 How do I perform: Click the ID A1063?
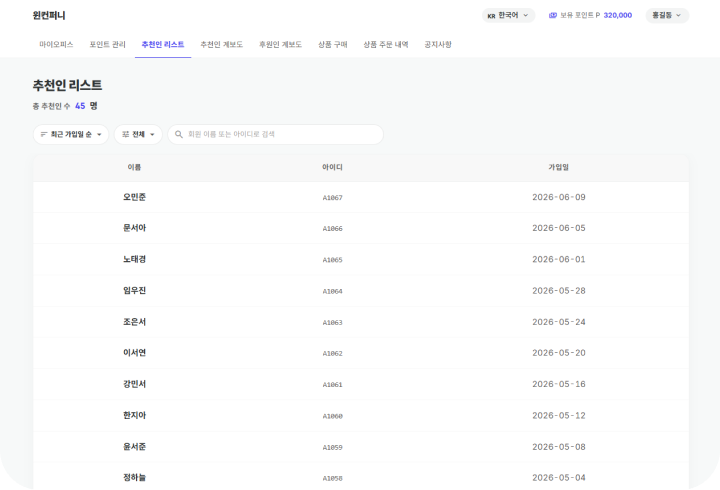(332, 323)
